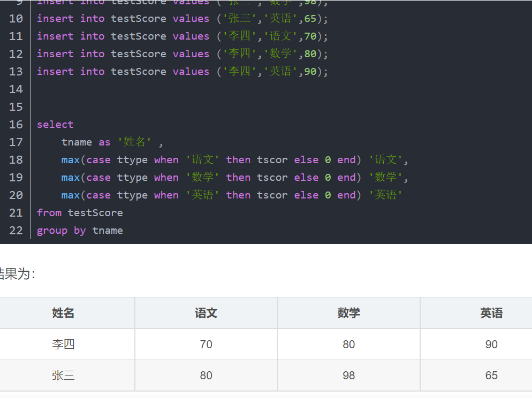Click 'group' keyword on line 22

pyautogui.click(x=52, y=231)
